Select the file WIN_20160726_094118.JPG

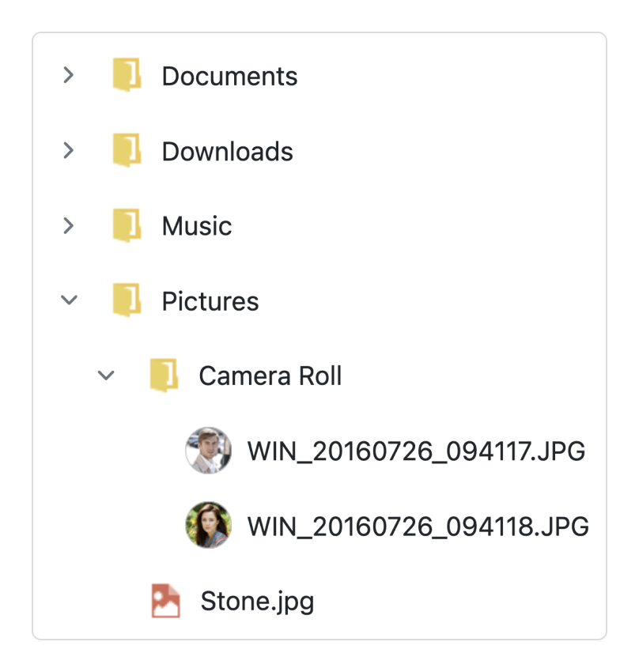(418, 525)
